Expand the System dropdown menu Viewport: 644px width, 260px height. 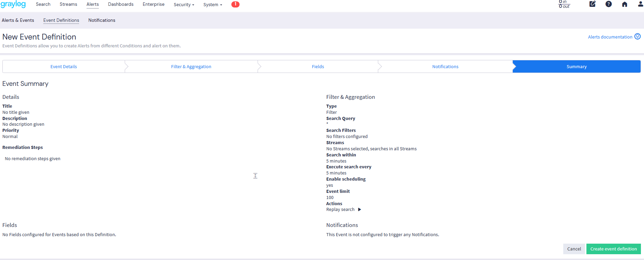pyautogui.click(x=212, y=5)
